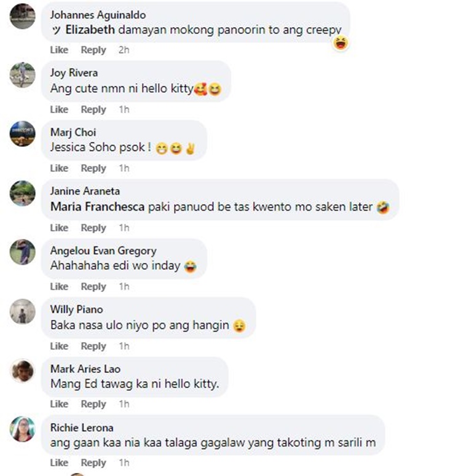Reply to Richie Lerona's comment

click(x=93, y=463)
